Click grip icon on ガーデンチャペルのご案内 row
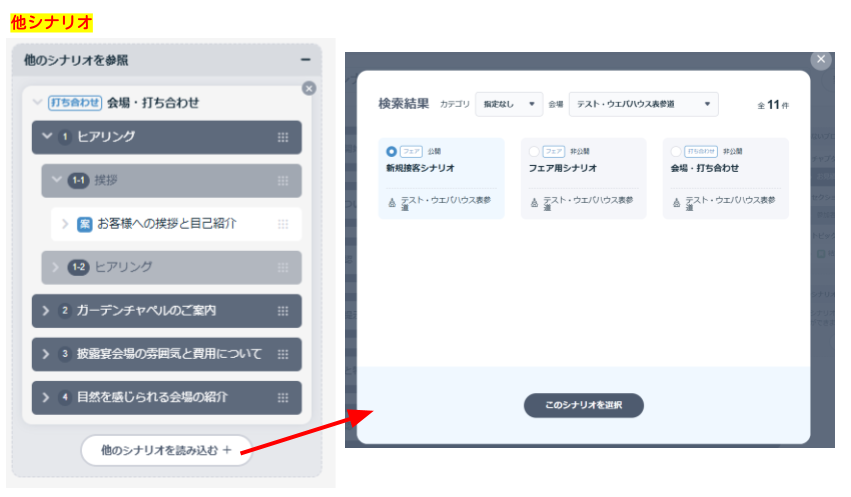 pyautogui.click(x=283, y=311)
